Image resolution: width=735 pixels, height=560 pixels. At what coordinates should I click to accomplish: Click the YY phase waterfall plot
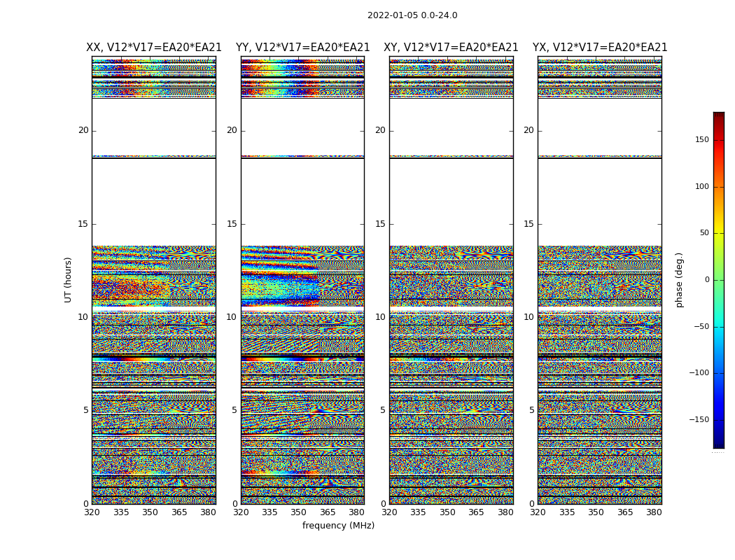pyautogui.click(x=303, y=280)
